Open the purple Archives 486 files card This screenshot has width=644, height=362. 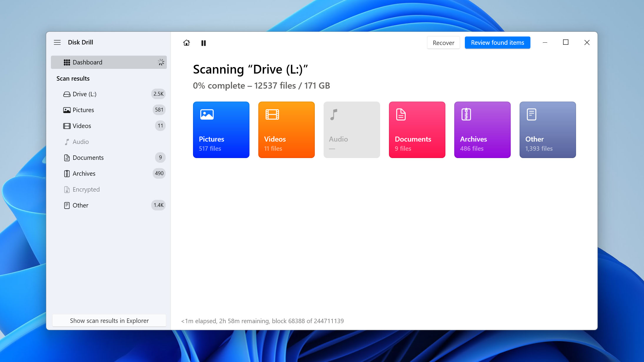(482, 130)
